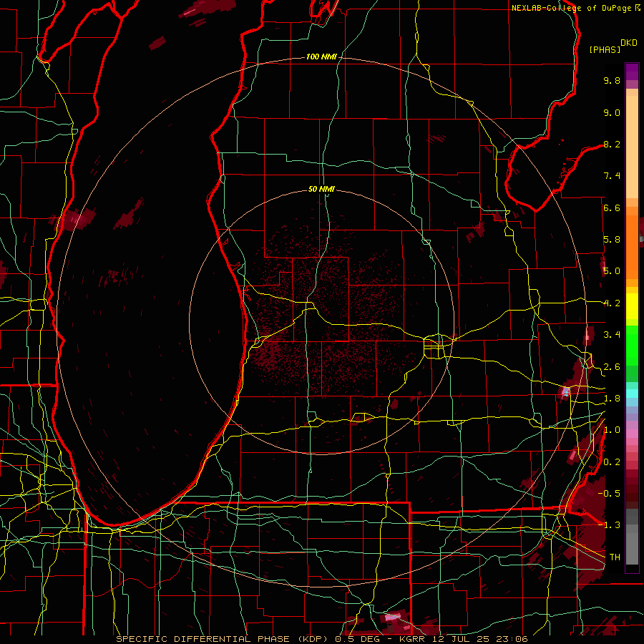Pick the purple top band of the color bar

(x=632, y=72)
